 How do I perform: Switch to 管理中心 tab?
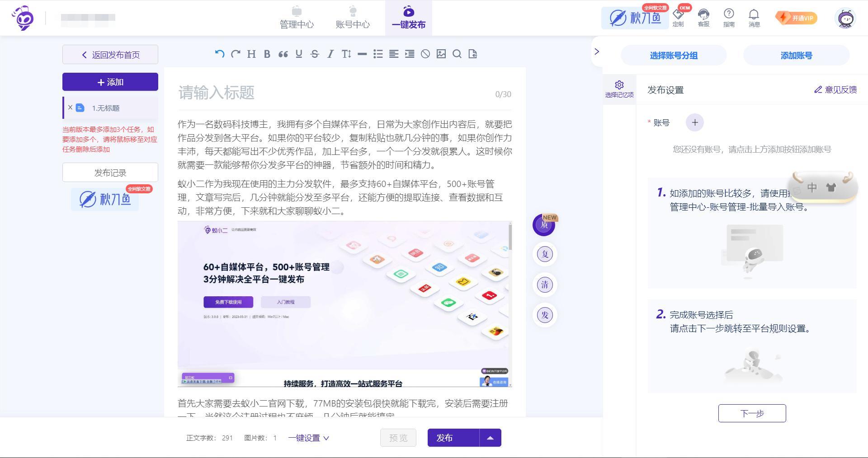click(x=297, y=18)
